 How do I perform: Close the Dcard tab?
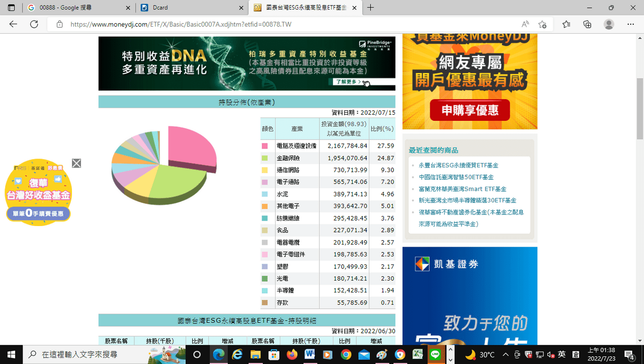[x=240, y=8]
